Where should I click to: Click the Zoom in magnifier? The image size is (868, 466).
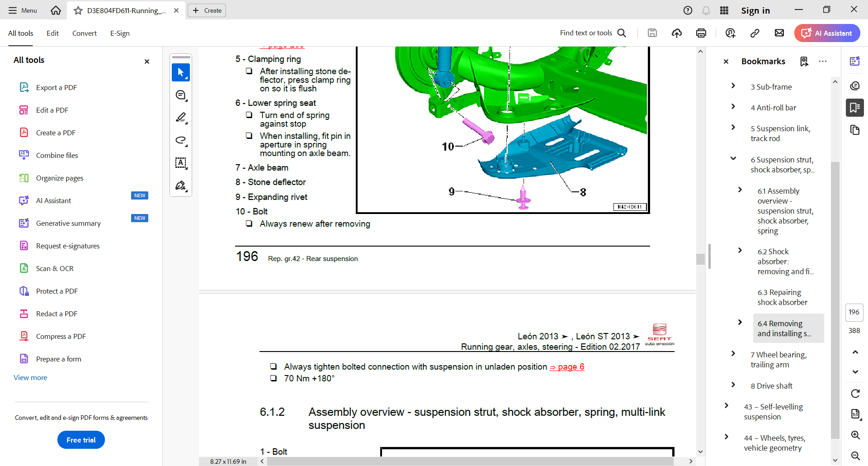855,435
